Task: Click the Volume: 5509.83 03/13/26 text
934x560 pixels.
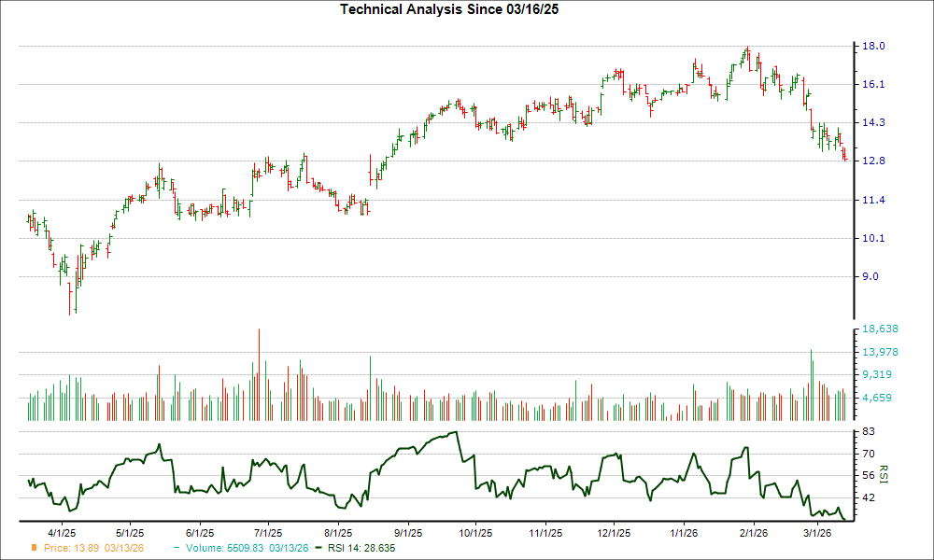Action: pyautogui.click(x=245, y=549)
